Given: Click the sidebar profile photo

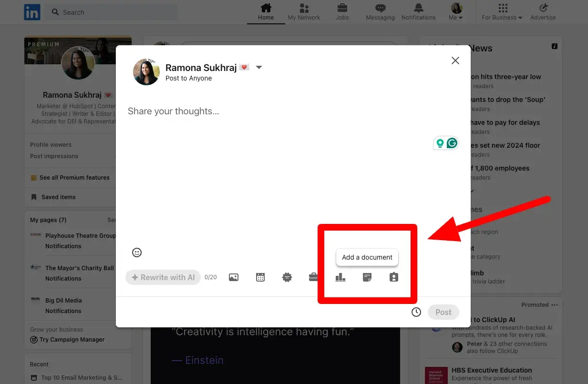Looking at the screenshot, I should tap(78, 63).
